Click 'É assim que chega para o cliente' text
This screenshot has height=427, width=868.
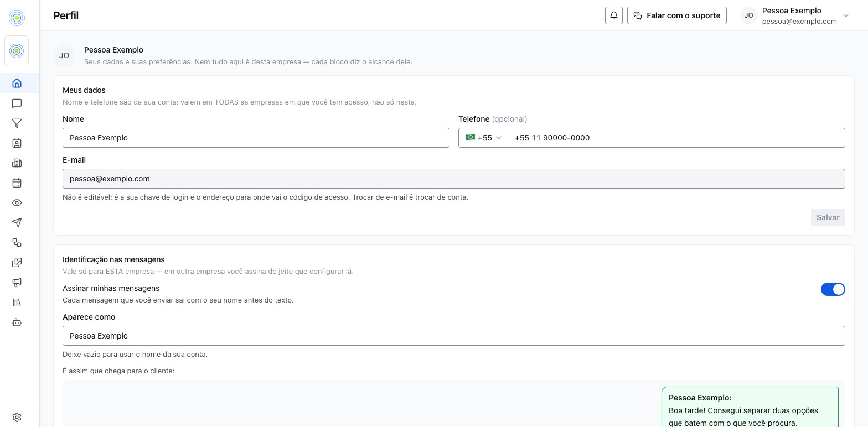[x=118, y=371]
